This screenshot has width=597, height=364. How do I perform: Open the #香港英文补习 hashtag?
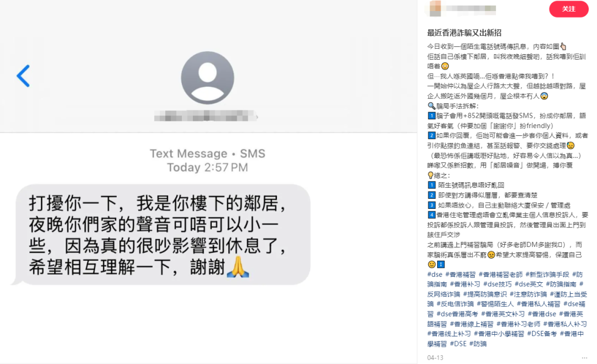click(502, 314)
